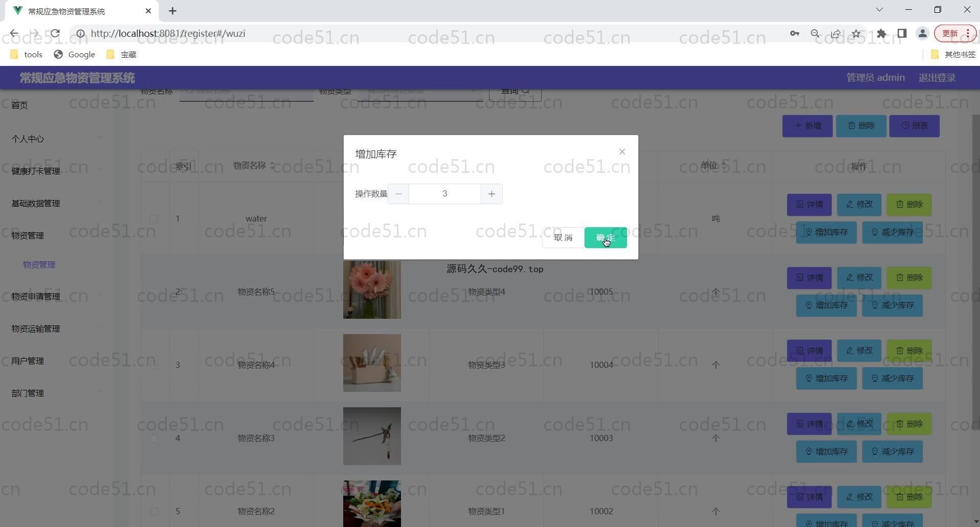Open the browser profile avatar icon
980x527 pixels.
(x=922, y=33)
